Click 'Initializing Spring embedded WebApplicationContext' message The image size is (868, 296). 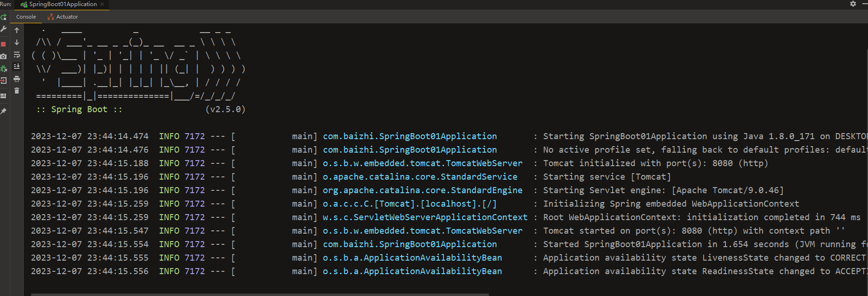point(671,204)
